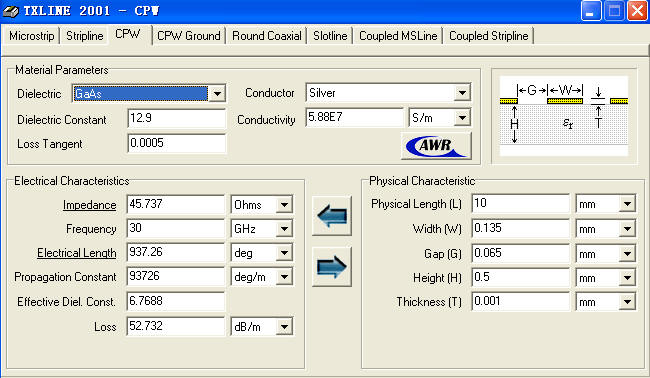Minimize the TXLINE window

(591, 11)
